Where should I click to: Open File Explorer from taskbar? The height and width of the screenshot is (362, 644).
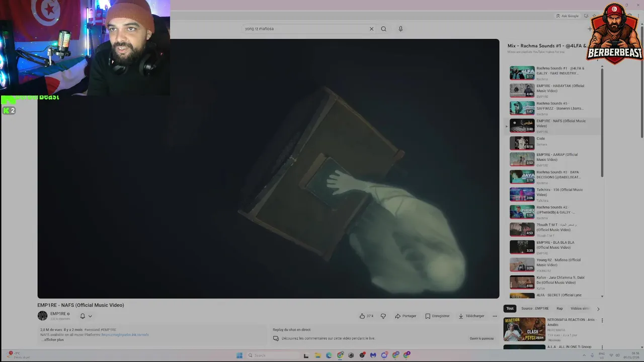coord(317,355)
